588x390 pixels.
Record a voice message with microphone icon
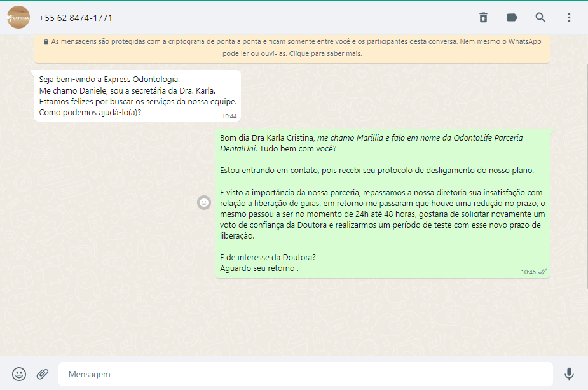point(569,374)
